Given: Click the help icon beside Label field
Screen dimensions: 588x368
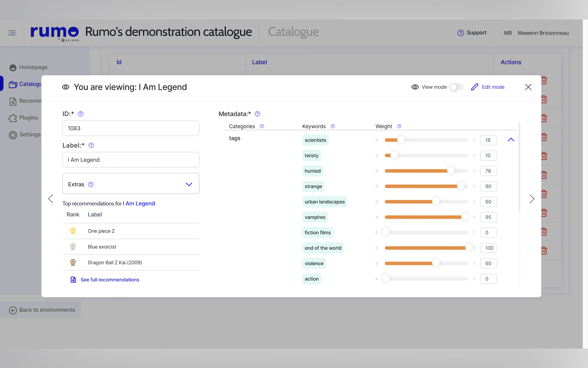Looking at the screenshot, I should pos(91,145).
